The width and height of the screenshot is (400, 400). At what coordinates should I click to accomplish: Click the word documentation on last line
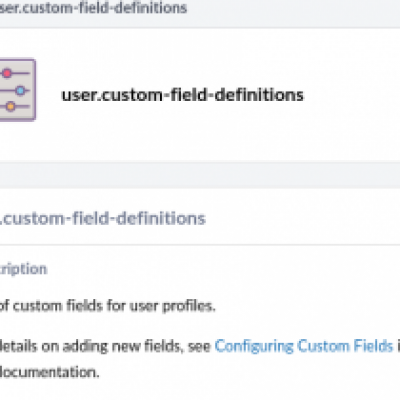(x=49, y=372)
